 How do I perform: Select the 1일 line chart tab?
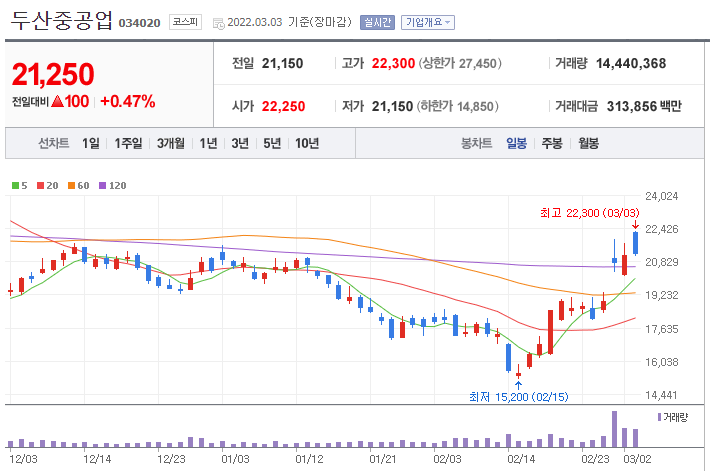tap(91, 144)
